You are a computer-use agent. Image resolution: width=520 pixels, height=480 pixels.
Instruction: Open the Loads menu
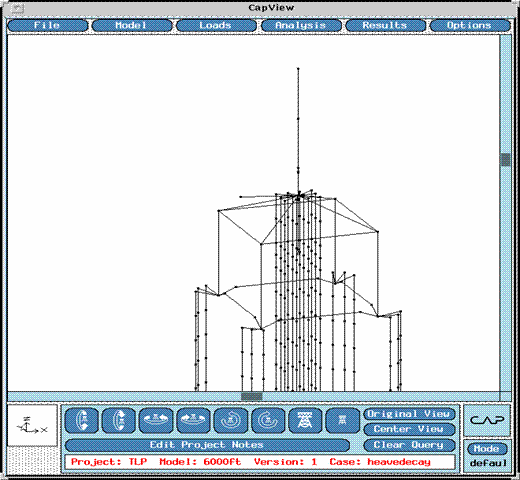point(216,26)
